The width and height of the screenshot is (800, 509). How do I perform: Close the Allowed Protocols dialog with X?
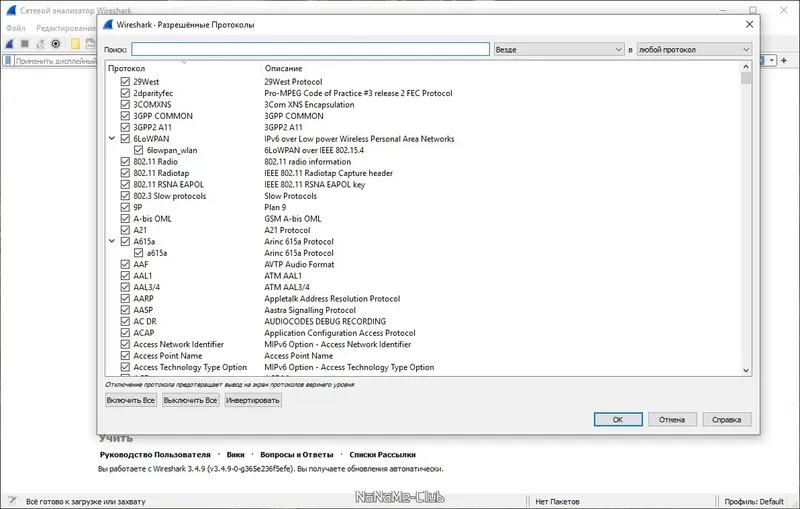749,24
